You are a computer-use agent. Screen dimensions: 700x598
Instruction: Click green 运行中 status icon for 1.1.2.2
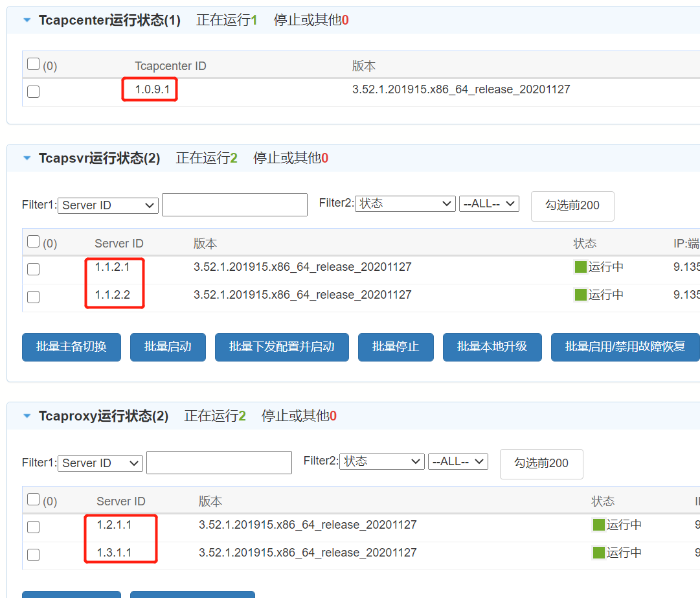[x=580, y=295]
